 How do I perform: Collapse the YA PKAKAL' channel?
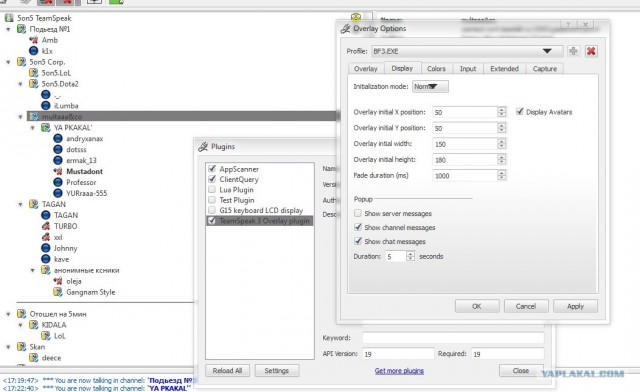pos(33,128)
